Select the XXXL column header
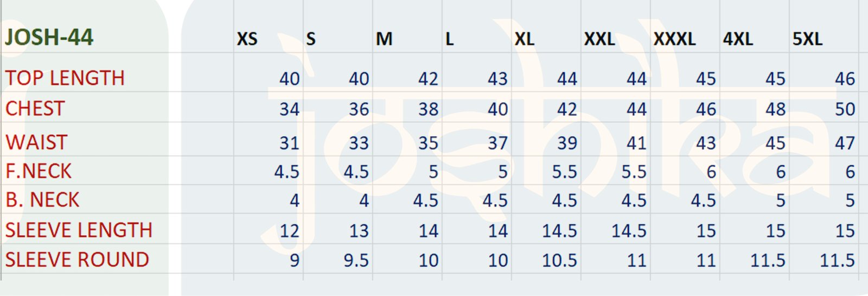The width and height of the screenshot is (868, 296). 674,39
